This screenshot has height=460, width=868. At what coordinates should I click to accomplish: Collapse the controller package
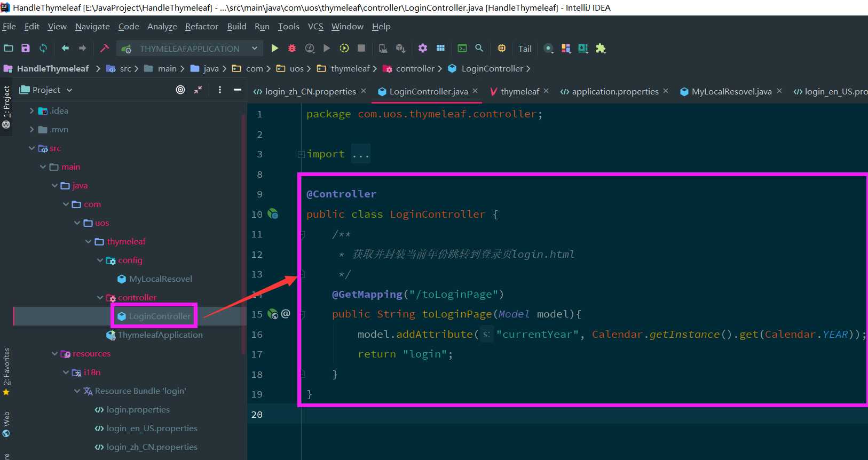tap(100, 297)
